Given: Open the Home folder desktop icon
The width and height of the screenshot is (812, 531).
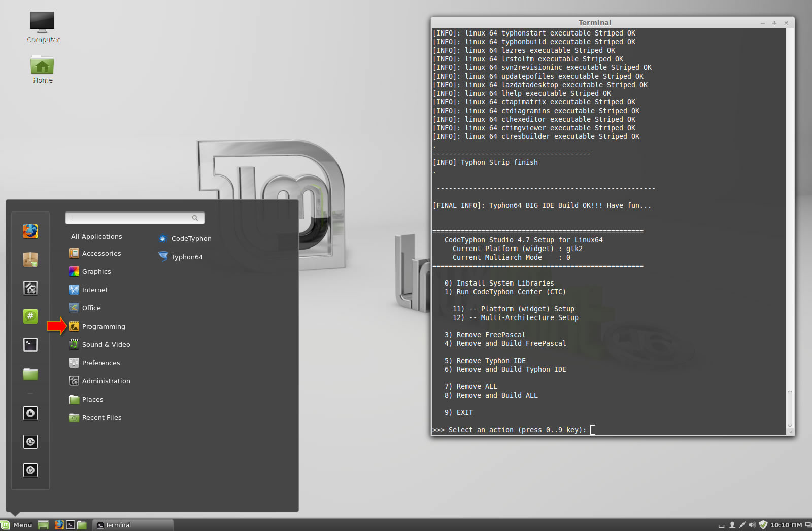Looking at the screenshot, I should 43,68.
